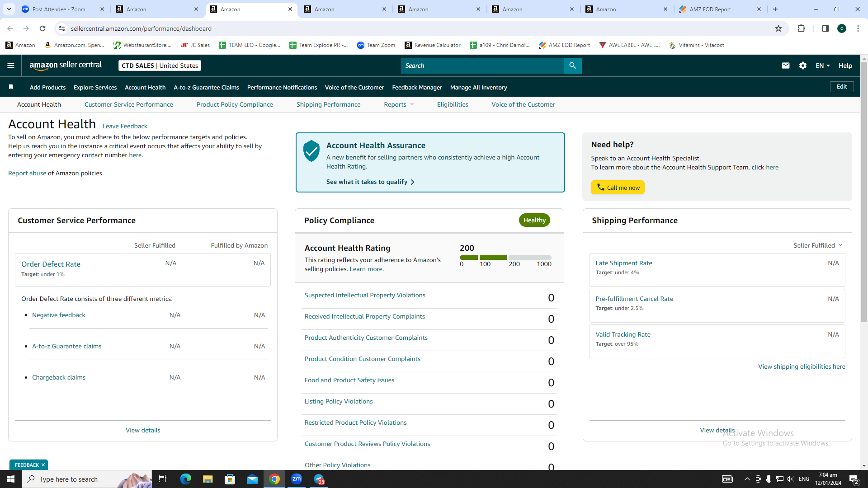This screenshot has width=868, height=488.
Task: Open Feedback Manager menu item
Action: tap(417, 87)
